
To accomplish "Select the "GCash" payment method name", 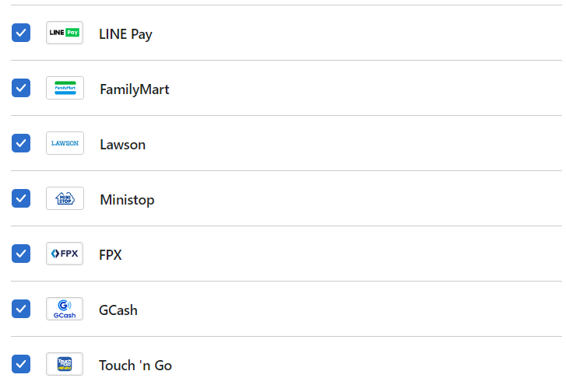I will coord(118,310).
